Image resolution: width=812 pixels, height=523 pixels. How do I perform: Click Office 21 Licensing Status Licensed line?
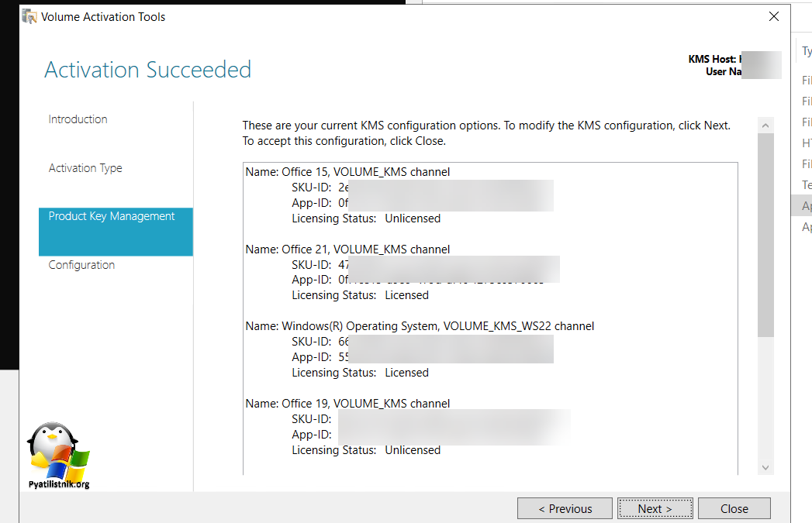click(x=360, y=295)
